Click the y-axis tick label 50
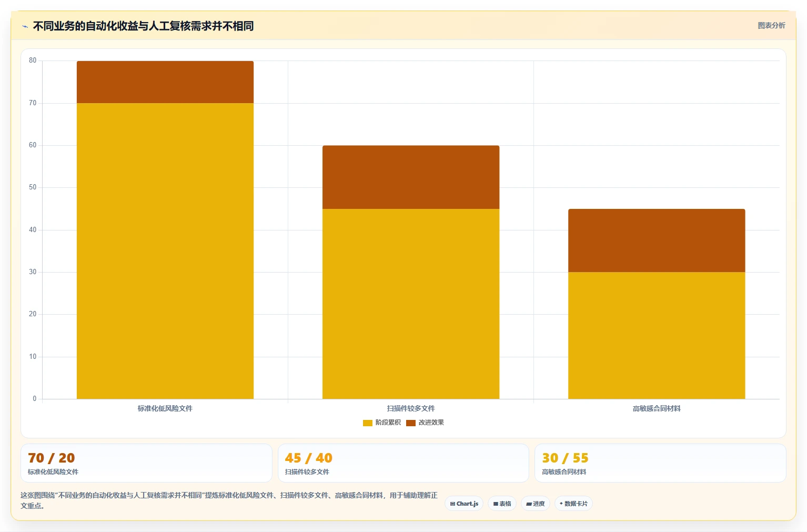807x532 pixels. tap(33, 187)
